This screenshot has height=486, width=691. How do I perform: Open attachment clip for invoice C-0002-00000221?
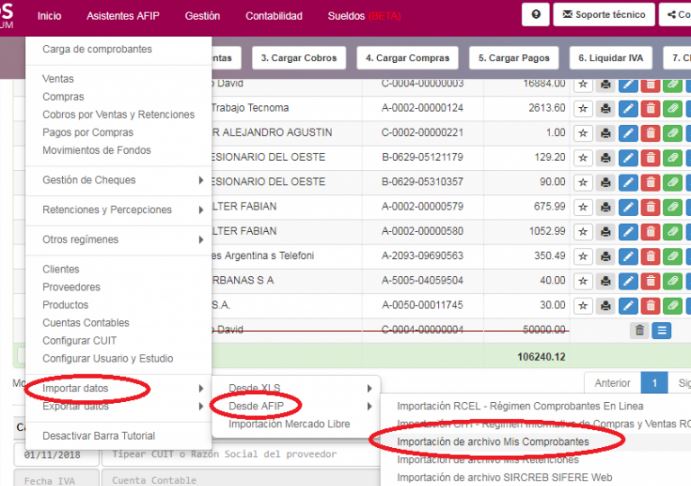(x=672, y=133)
